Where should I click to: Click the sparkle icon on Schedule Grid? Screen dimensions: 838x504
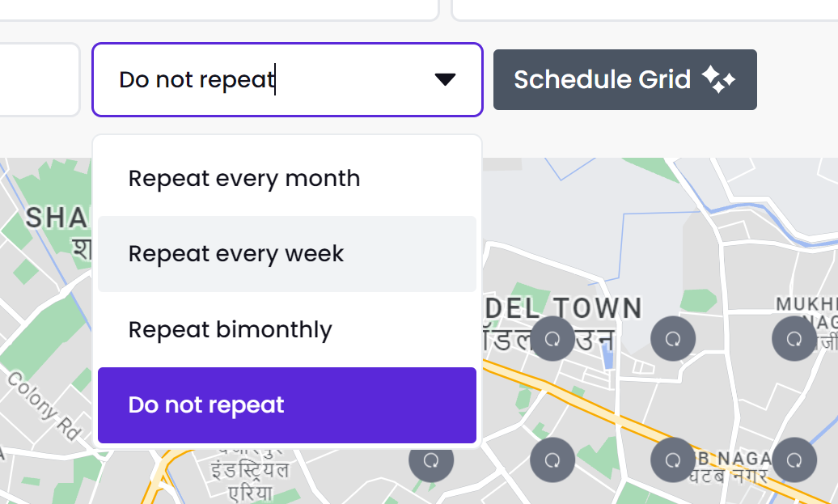click(x=717, y=79)
